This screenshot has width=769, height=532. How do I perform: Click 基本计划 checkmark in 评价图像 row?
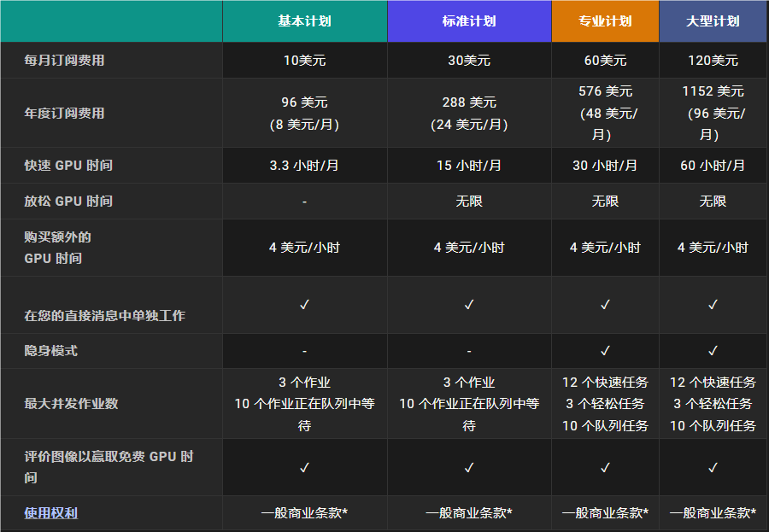[x=304, y=467]
